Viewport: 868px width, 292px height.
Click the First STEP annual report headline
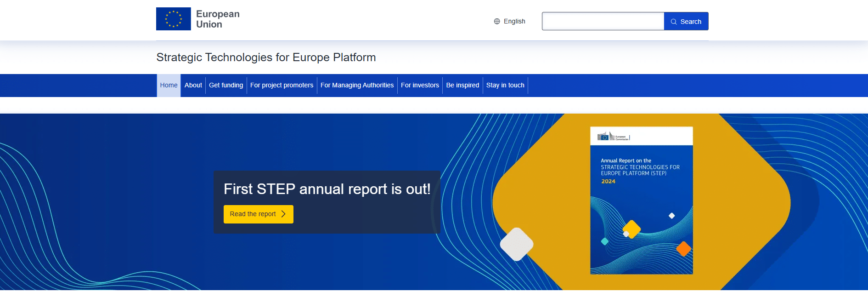pos(327,189)
